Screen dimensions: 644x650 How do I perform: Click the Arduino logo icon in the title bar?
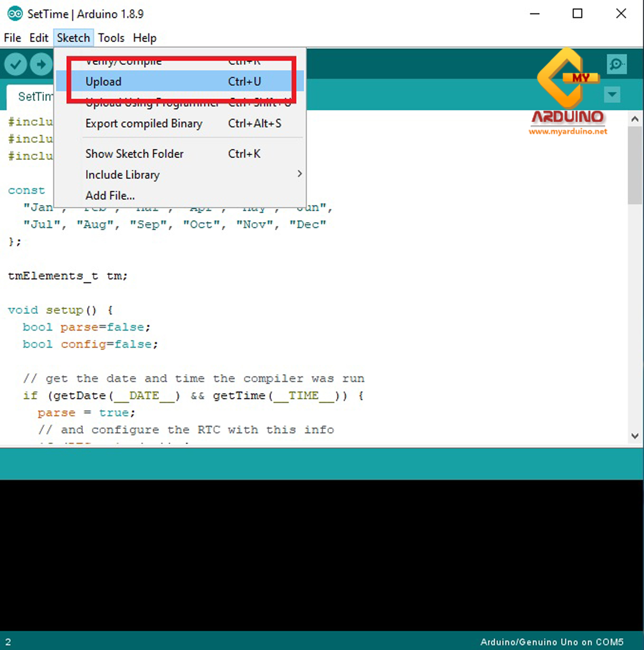(15, 13)
